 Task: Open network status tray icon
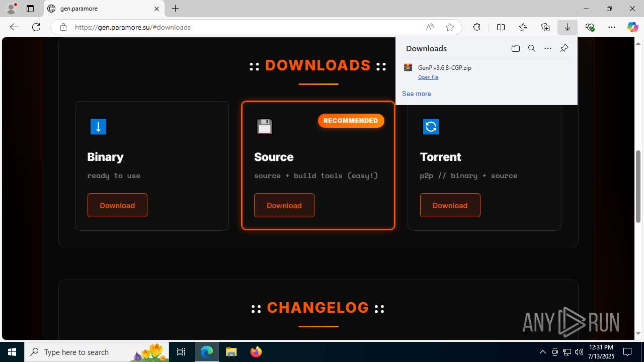pyautogui.click(x=567, y=352)
